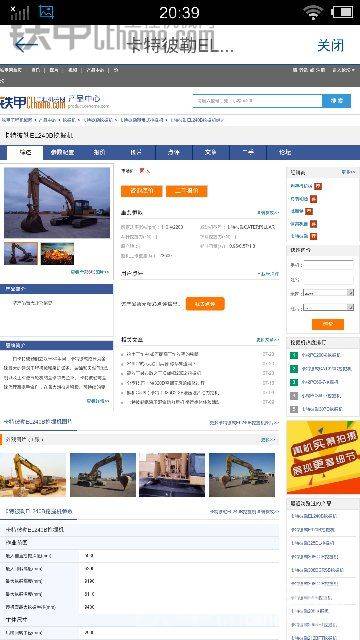Open the yellow and red promotional banner
The width and height of the screenshot is (360, 640).
[x=323, y=457]
